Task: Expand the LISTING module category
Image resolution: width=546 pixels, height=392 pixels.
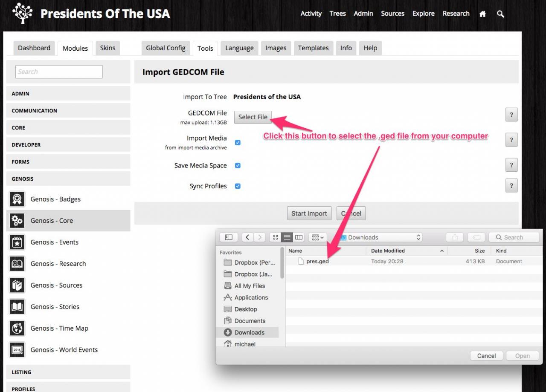Action: click(x=68, y=372)
